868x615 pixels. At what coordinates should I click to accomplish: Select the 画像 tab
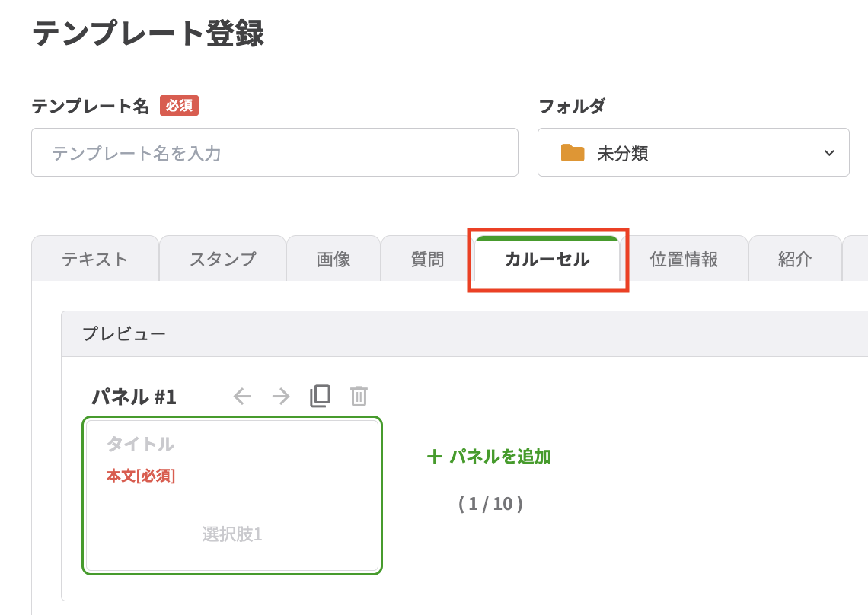pyautogui.click(x=333, y=259)
